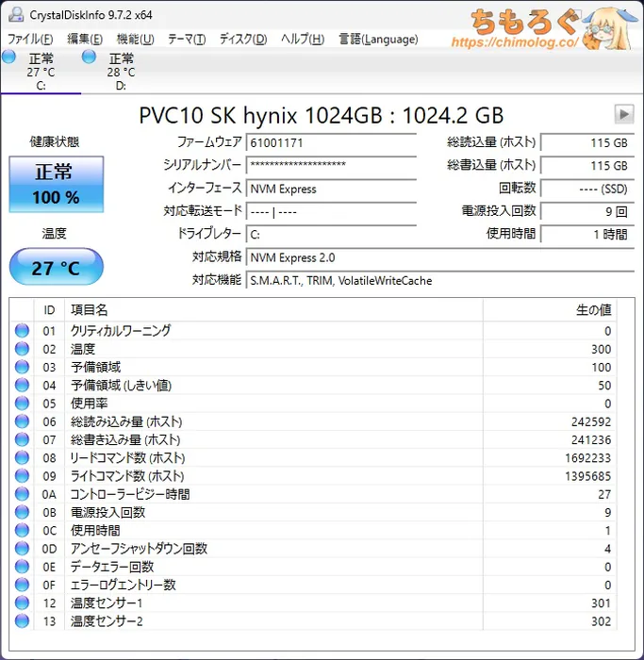Click status orb for 温度 attribute row
This screenshot has width=644, height=660.
tap(22, 349)
